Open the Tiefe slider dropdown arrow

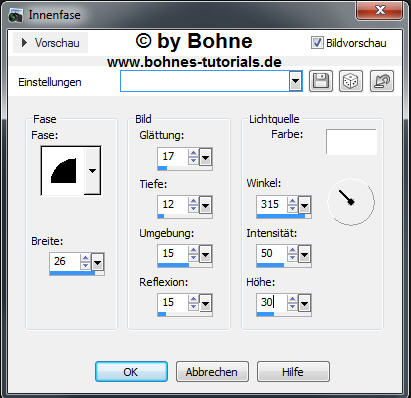(205, 205)
